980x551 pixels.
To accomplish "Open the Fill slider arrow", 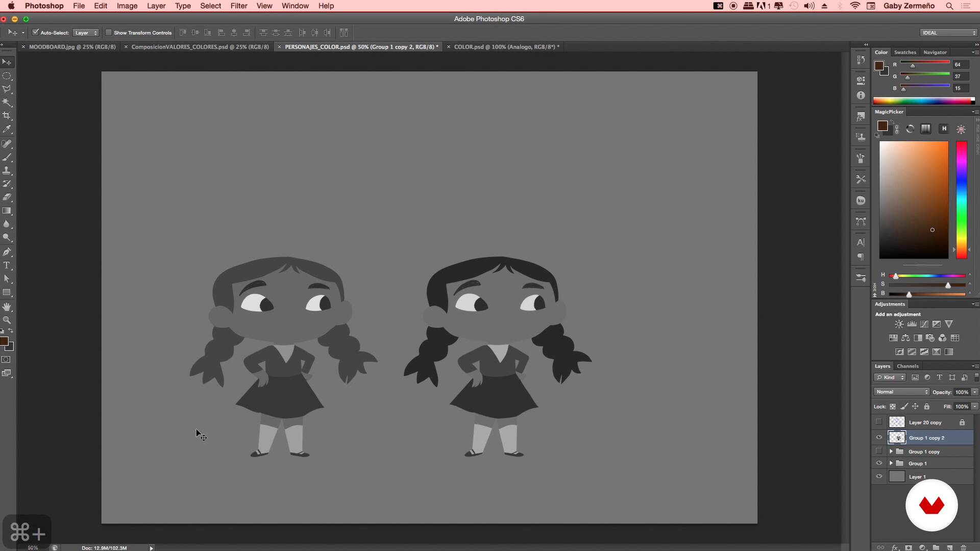I will [x=975, y=407].
